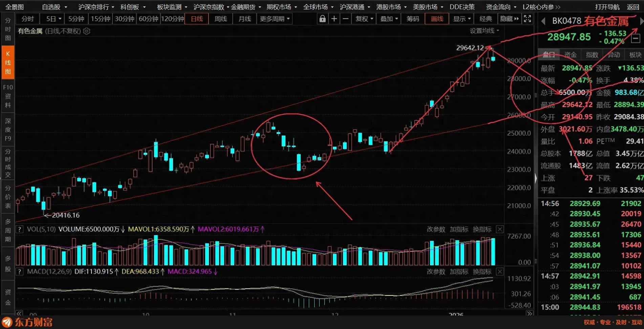Open 设置均线 dropdown
The height and width of the screenshot is (329, 644).
[x=484, y=31]
